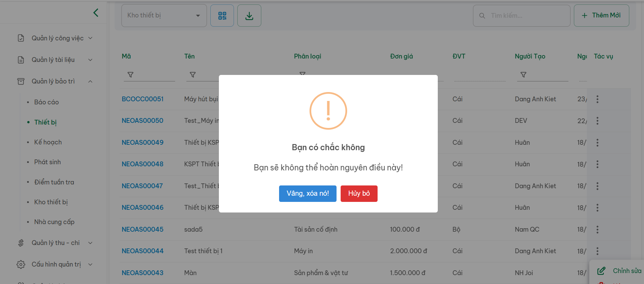Open Kế hoạch sidebar item
Viewport: 644px width, 284px height.
[48, 142]
